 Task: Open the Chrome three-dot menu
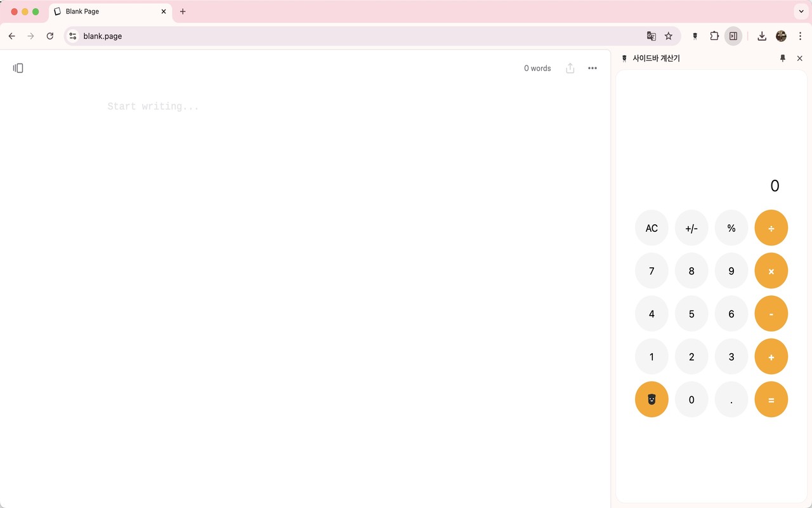[800, 36]
